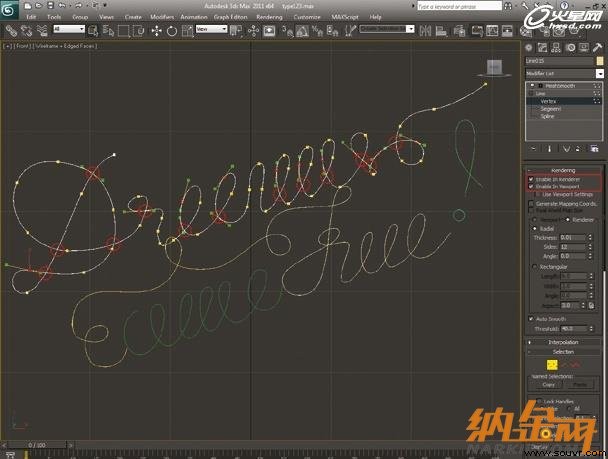Image resolution: width=608 pixels, height=459 pixels.
Task: Toggle Lock Handles checkbox
Action: click(539, 401)
